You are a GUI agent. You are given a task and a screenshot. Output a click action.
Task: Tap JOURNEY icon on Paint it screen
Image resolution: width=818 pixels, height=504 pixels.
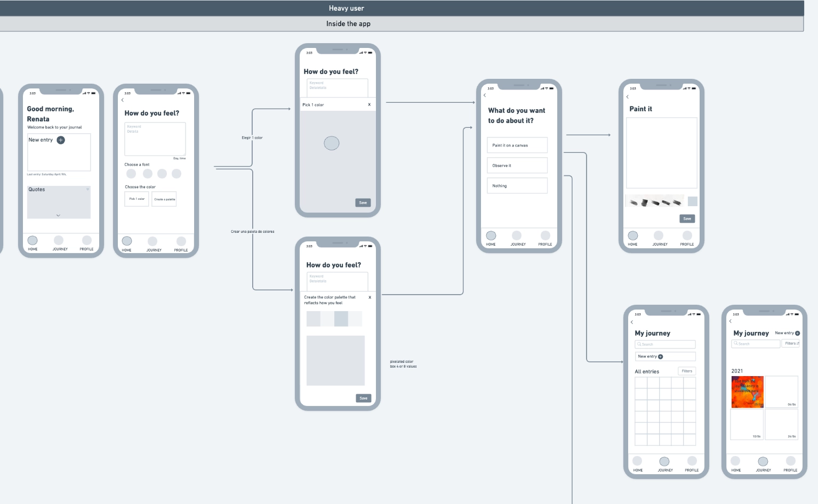coord(659,235)
